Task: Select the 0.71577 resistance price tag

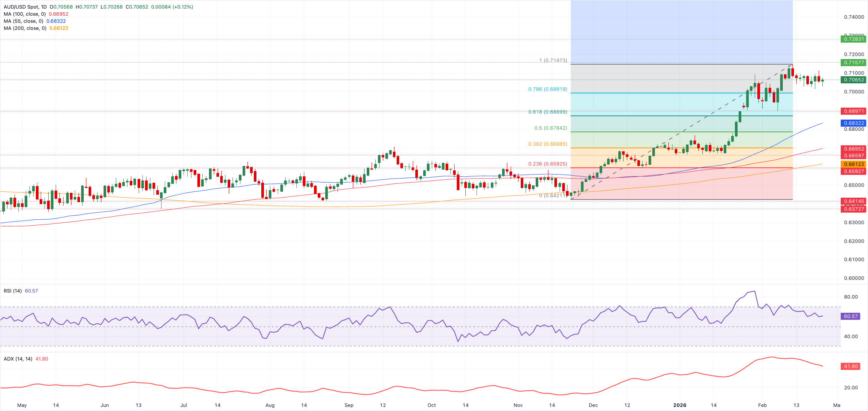Action: [x=854, y=63]
